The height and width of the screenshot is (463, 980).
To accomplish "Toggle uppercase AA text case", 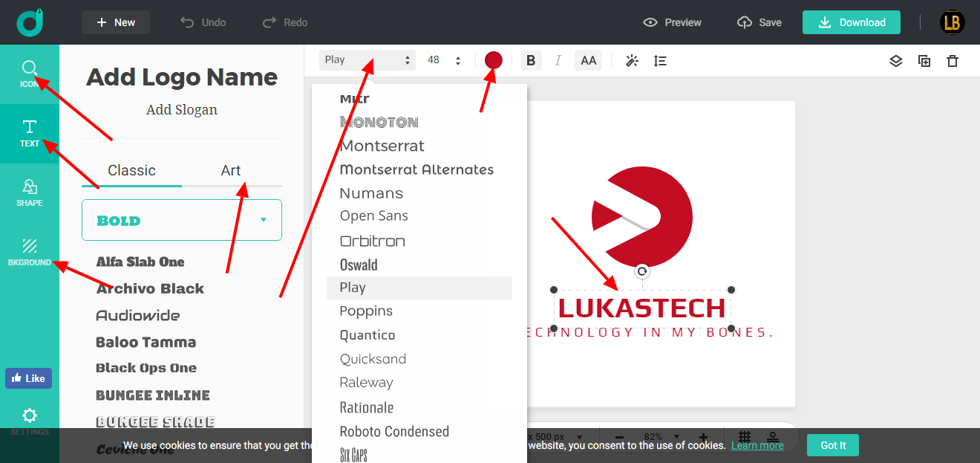I will [589, 60].
